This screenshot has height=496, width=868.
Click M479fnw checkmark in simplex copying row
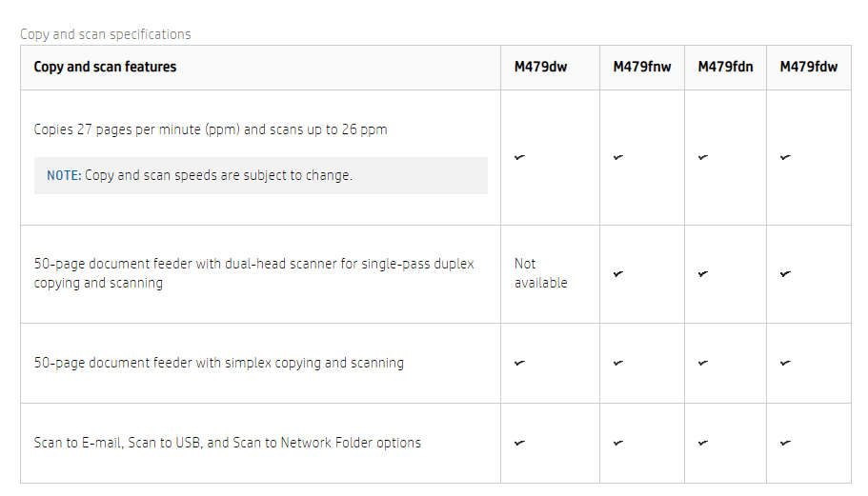click(x=618, y=363)
